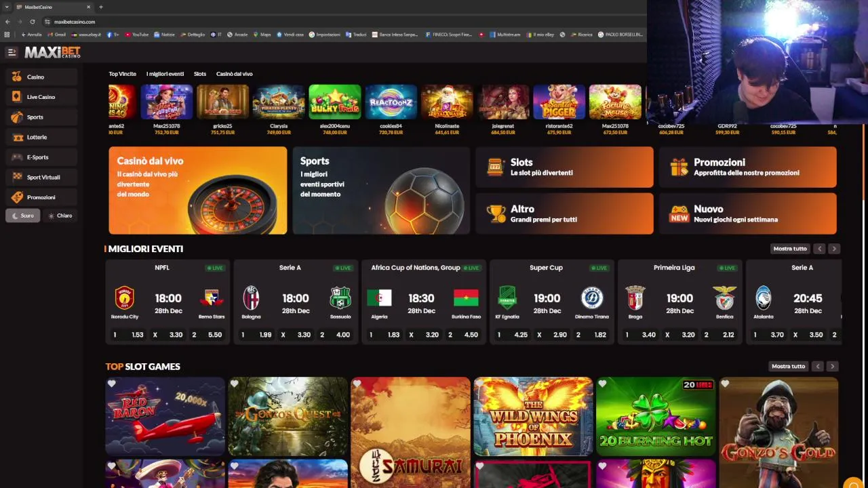Open the YouTube bookmark
This screenshot has width=868, height=488.
click(x=136, y=35)
